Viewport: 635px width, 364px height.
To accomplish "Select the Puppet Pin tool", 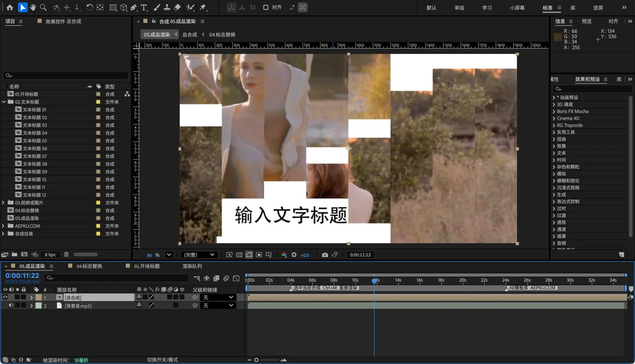I will (203, 7).
